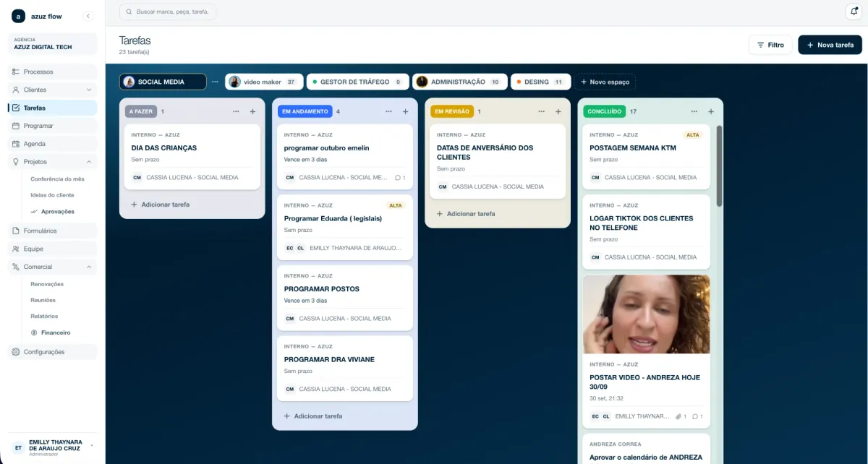Add a card via A FAZER plus icon
This screenshot has width=868, height=464.
click(x=252, y=111)
